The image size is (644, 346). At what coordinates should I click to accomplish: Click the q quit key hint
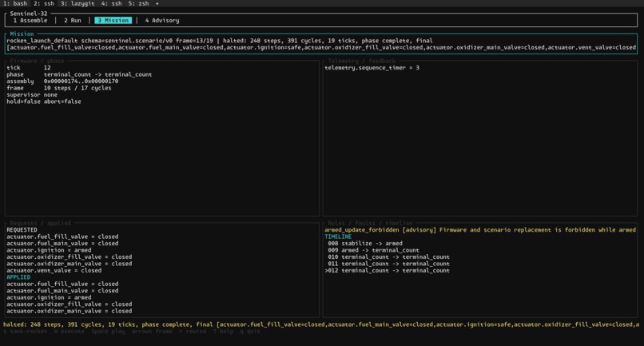click(250, 331)
